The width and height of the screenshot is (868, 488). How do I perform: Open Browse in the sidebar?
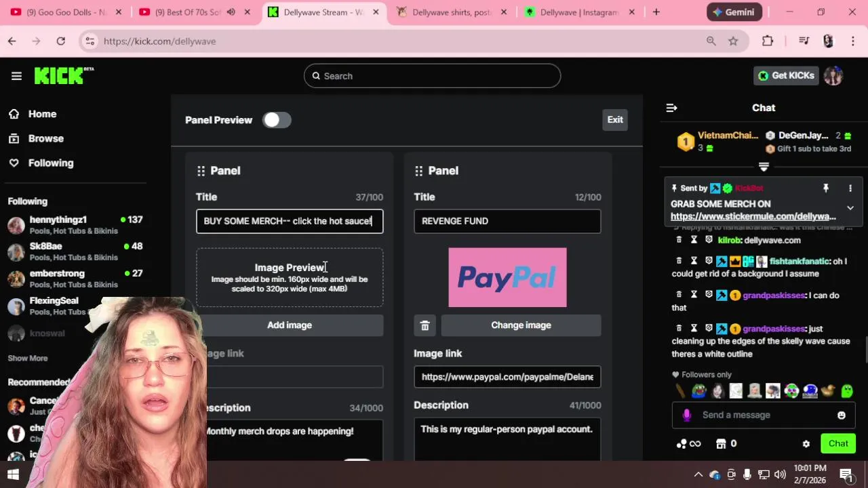[45, 138]
